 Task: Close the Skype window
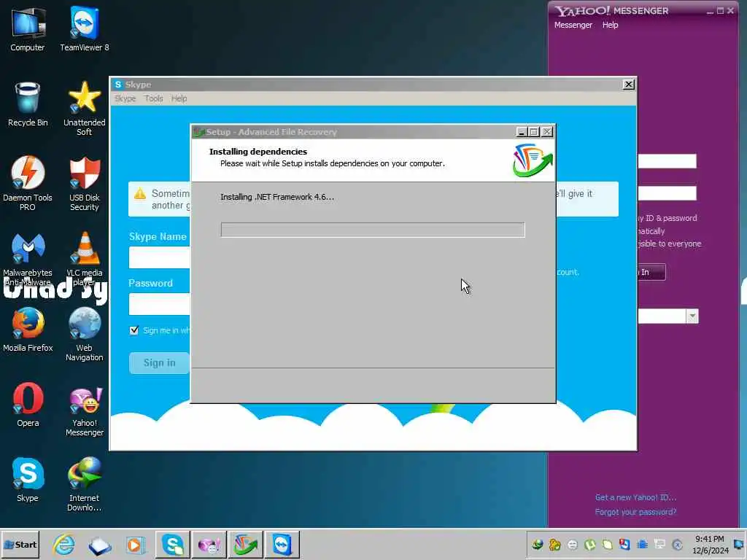click(x=628, y=85)
